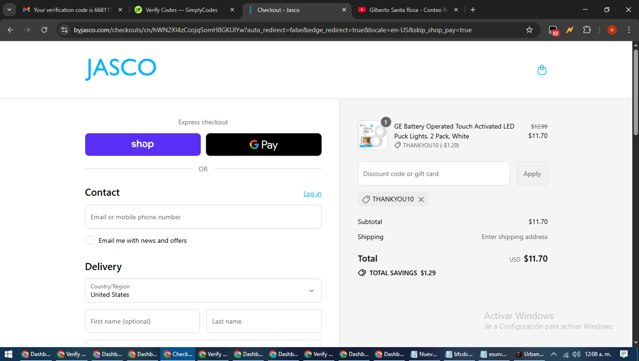Click the JASCO logo
Image resolution: width=639 pixels, height=361 pixels.
coord(121,69)
